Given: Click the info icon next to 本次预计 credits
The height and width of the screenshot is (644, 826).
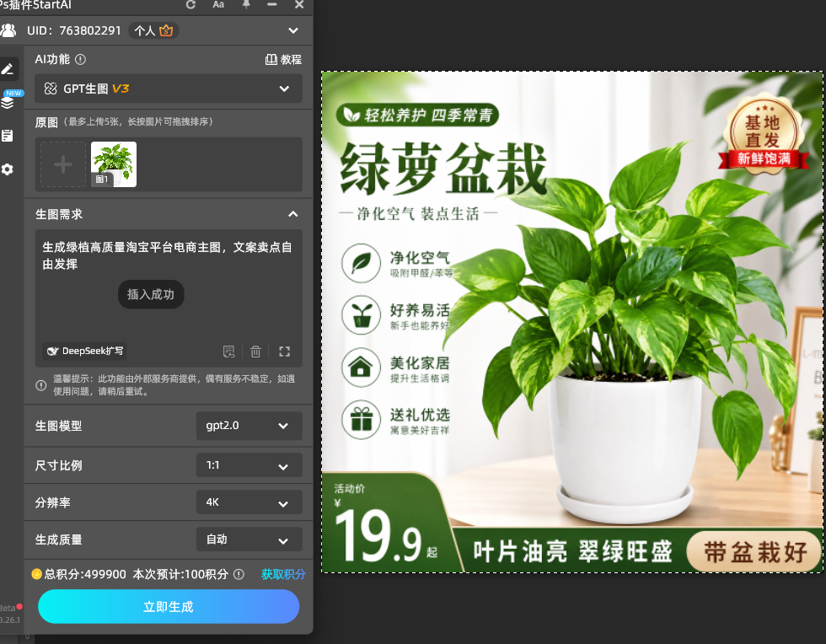Looking at the screenshot, I should (x=239, y=574).
